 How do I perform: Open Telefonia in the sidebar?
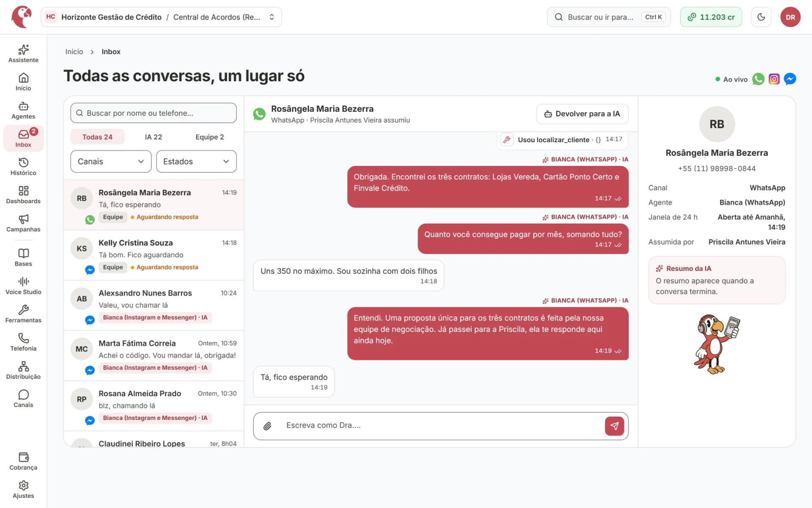click(x=23, y=342)
